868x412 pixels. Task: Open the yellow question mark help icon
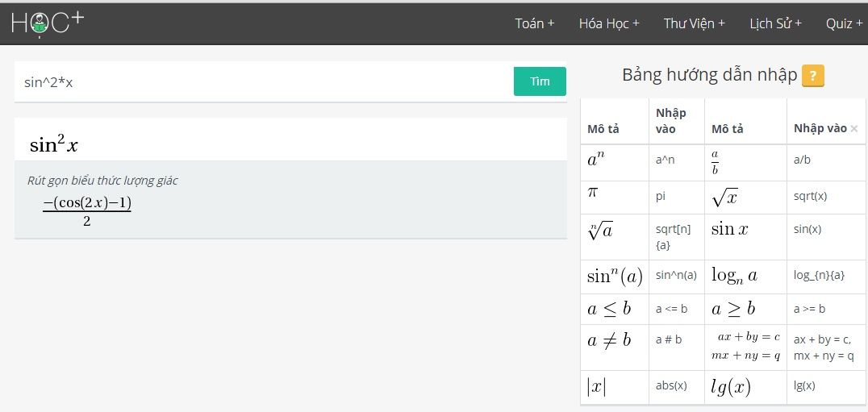[x=812, y=77]
